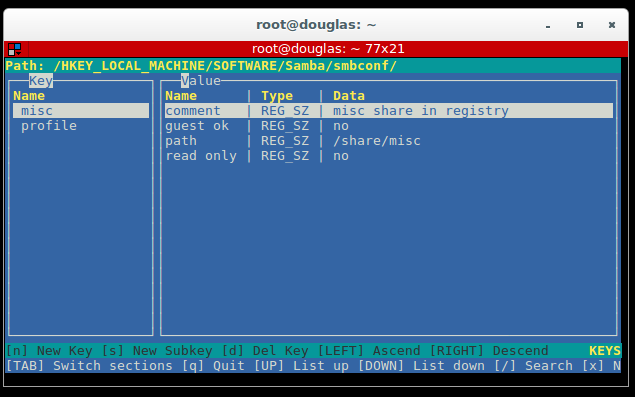Click '[DOWN] List down' hint

point(421,365)
